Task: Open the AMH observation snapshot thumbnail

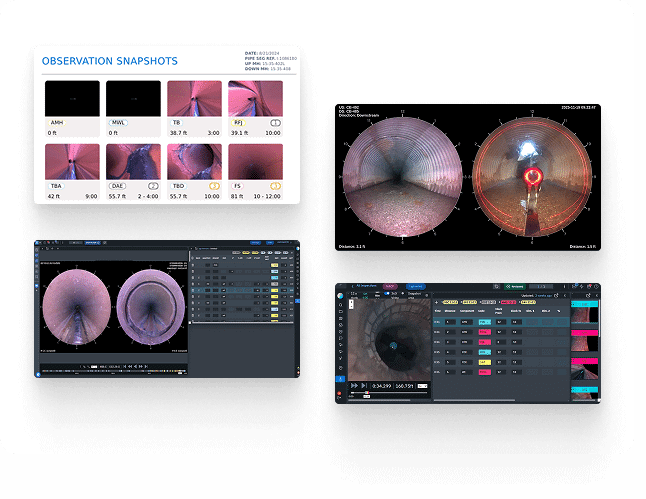Action: click(74, 98)
